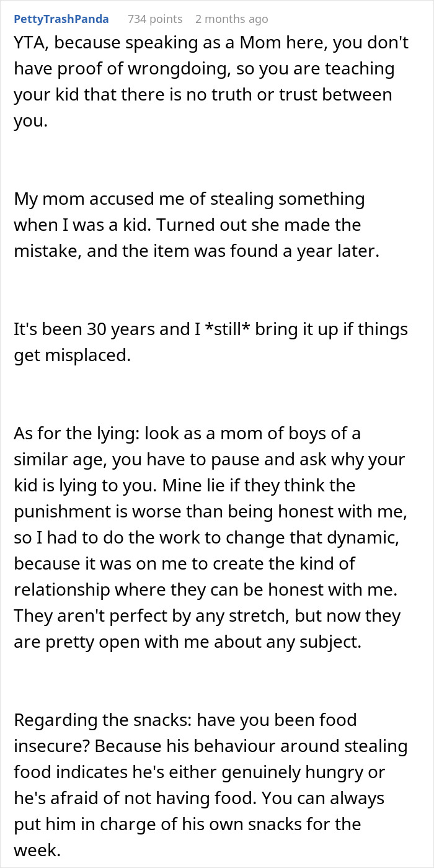
Task: Open PettyTrashPanda's user profile link
Action: pyautogui.click(x=61, y=19)
